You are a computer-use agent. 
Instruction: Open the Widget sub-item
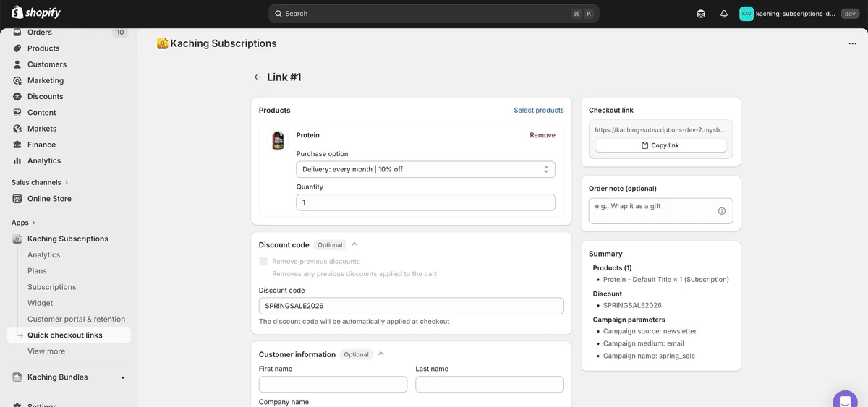coord(41,303)
